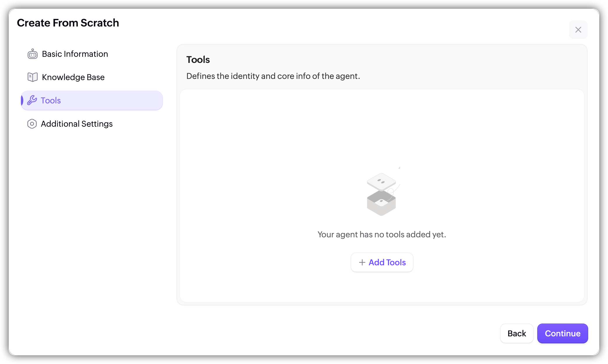Click the purple active indicator beside Tools
This screenshot has height=364, width=608.
[x=22, y=100]
